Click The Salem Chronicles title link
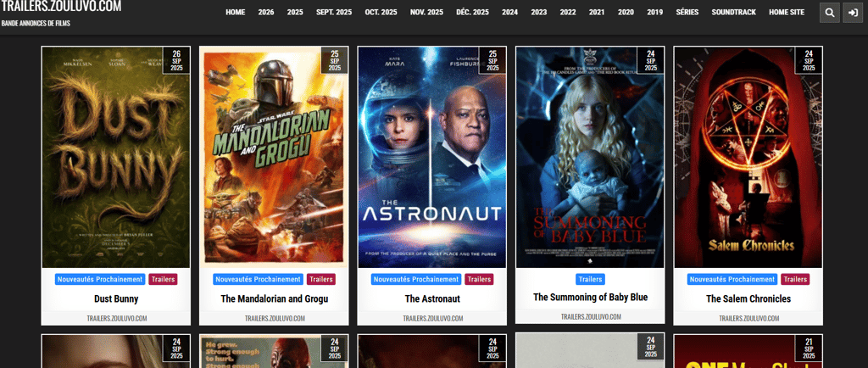The width and height of the screenshot is (868, 368). tap(748, 298)
